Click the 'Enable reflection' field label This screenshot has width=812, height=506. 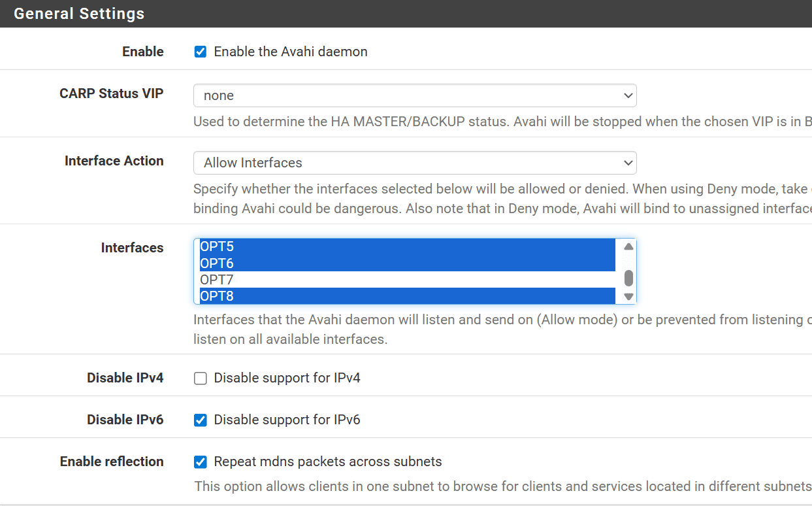(112, 462)
